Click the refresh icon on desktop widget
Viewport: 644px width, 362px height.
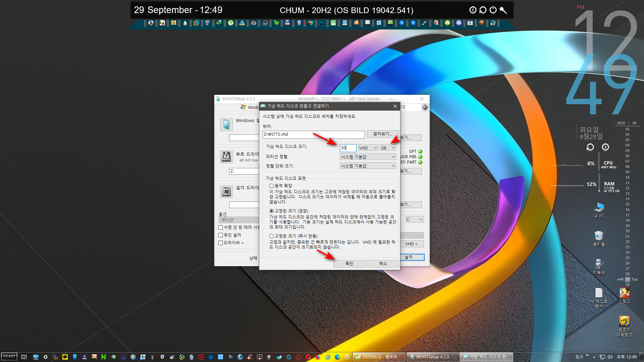pyautogui.click(x=590, y=147)
